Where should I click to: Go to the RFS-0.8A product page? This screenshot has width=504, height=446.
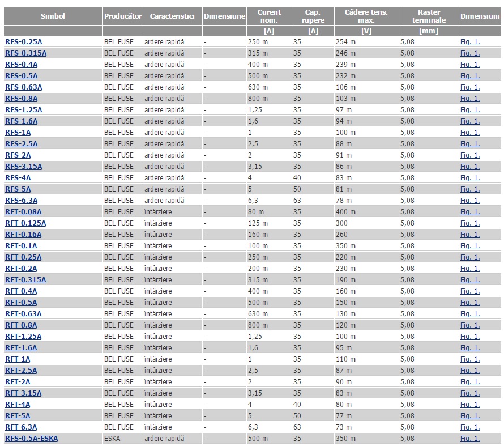coord(21,99)
